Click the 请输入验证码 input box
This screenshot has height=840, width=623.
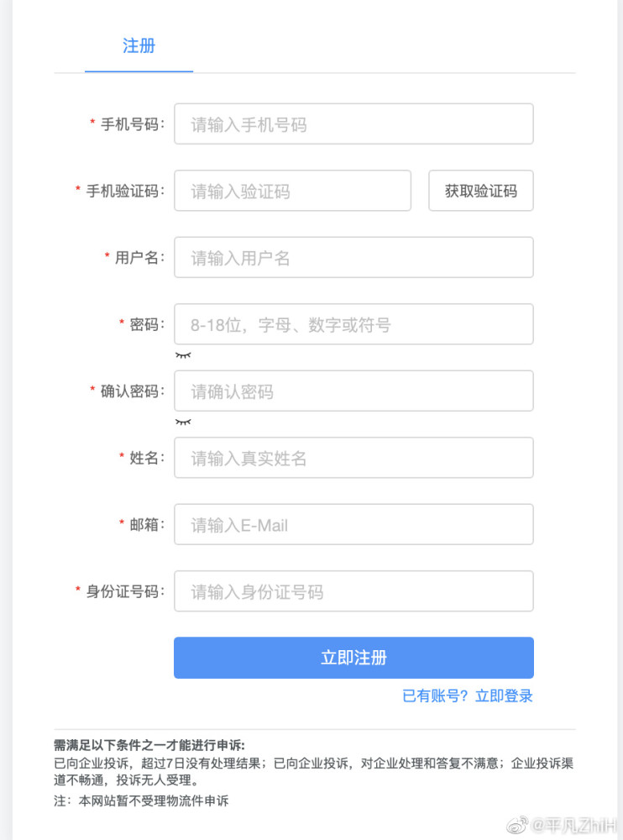click(292, 191)
